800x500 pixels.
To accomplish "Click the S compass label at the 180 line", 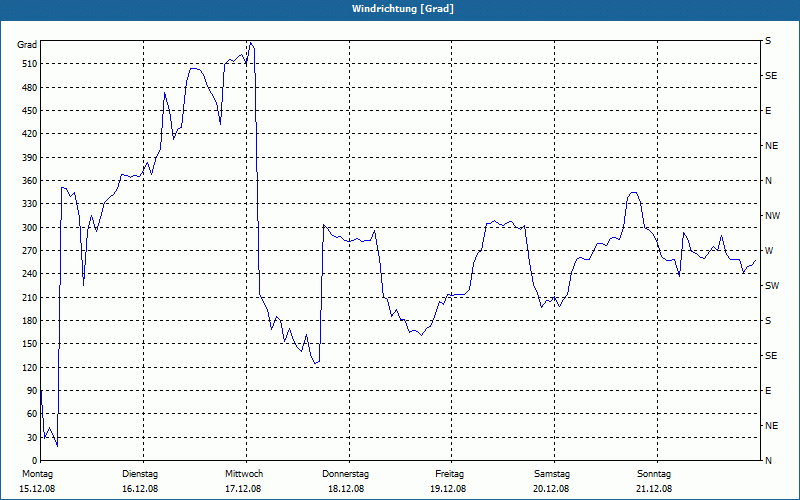I will [x=768, y=321].
